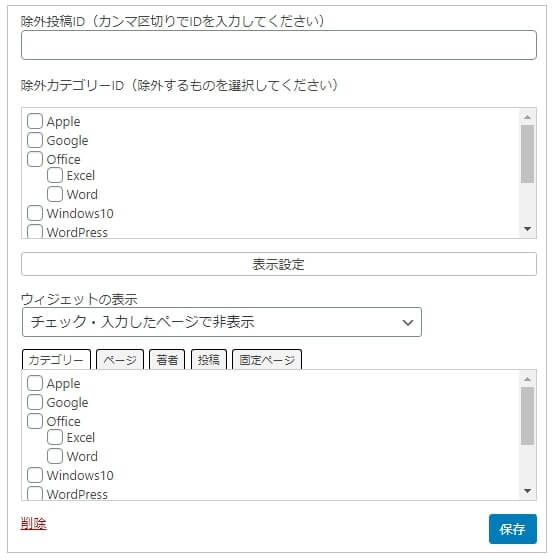Select the 固定ページ tab
The width and height of the screenshot is (554, 560).
(x=267, y=360)
